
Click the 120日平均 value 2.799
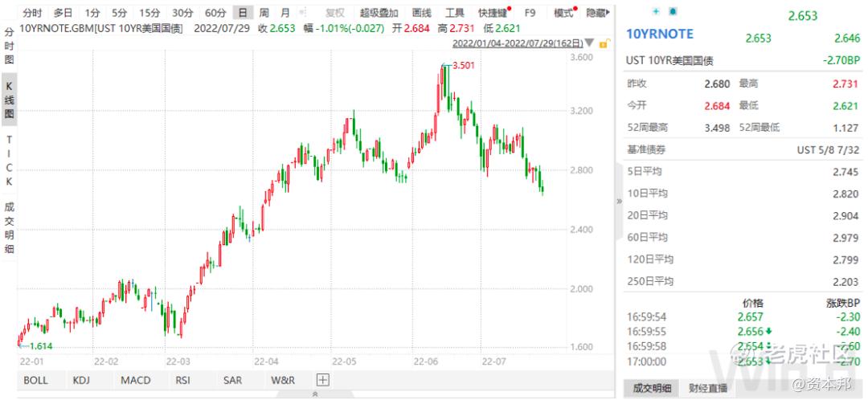tap(845, 260)
